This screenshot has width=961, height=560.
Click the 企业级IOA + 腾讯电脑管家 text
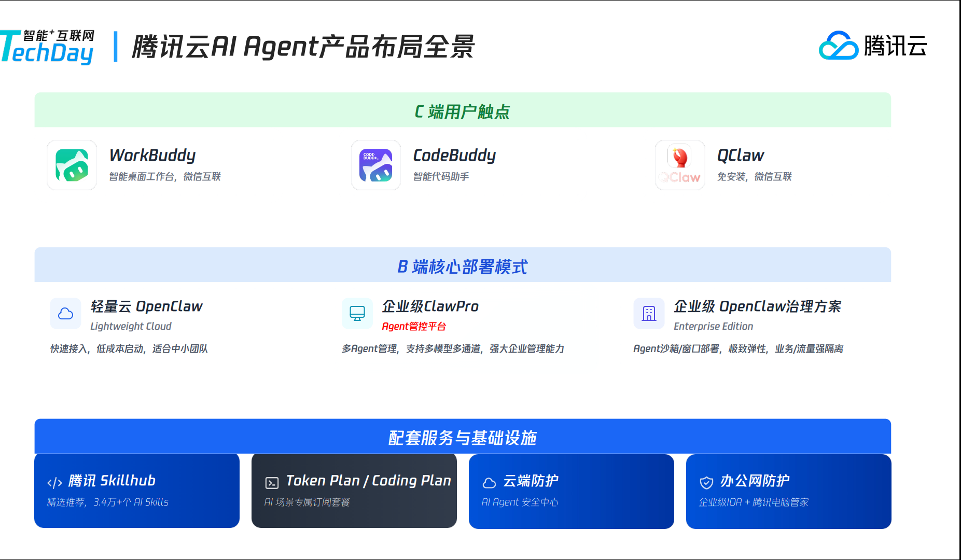[754, 502]
